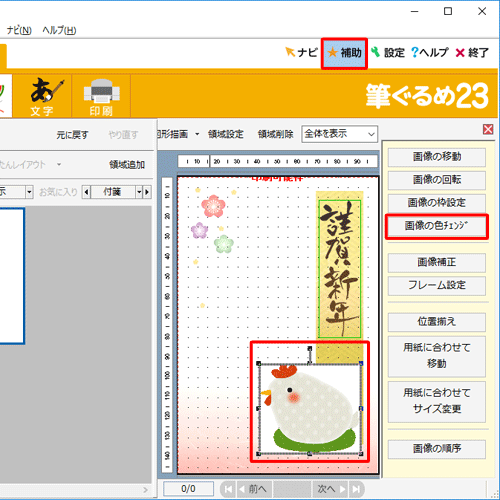Click やり直す redo
The width and height of the screenshot is (500, 500).
point(123,135)
